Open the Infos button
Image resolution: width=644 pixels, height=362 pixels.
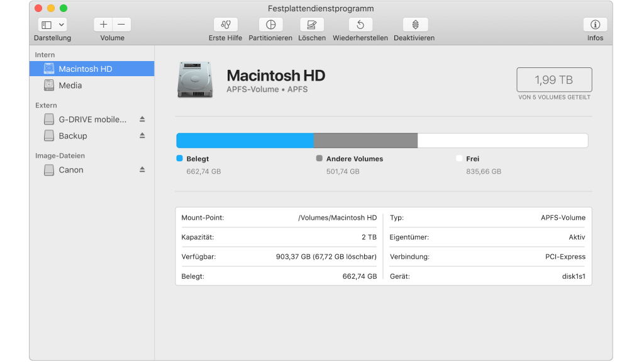tap(595, 25)
